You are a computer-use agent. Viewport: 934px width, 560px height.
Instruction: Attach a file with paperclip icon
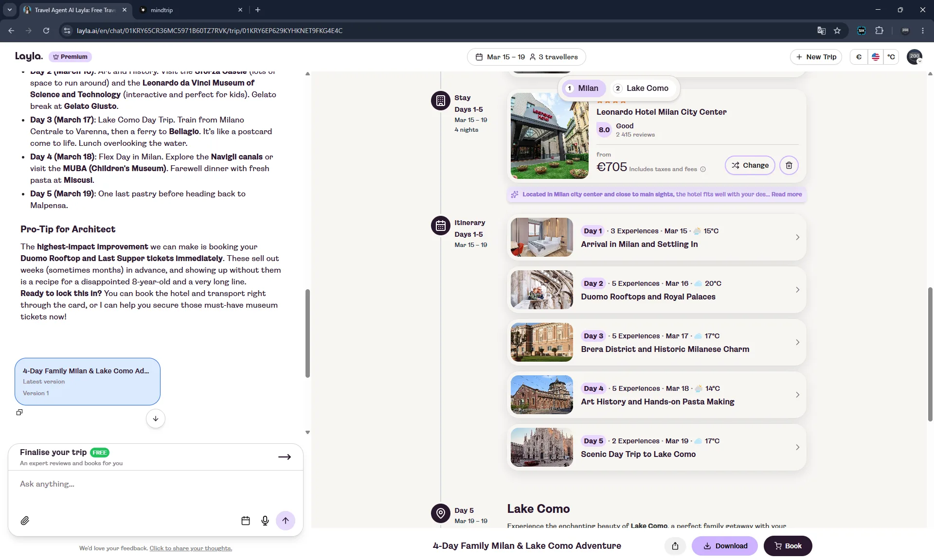tap(25, 521)
